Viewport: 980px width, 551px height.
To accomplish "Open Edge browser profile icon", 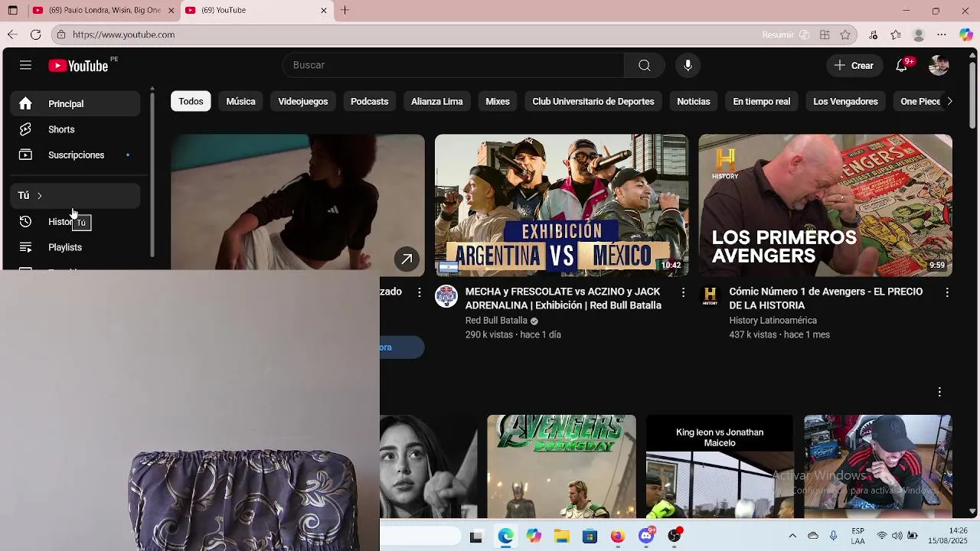I will (x=919, y=34).
